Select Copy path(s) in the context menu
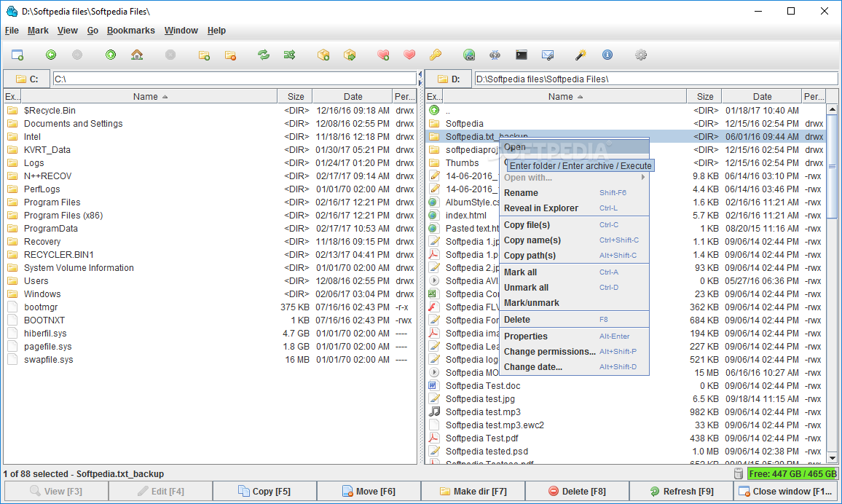 574,256
